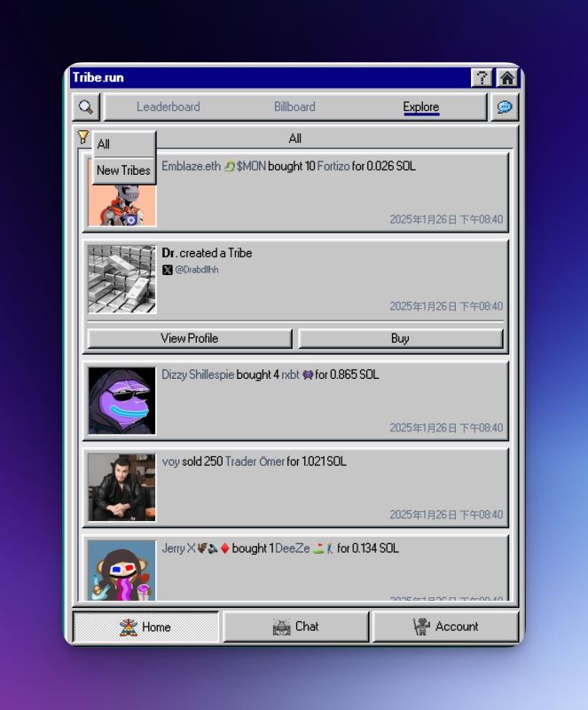Select the 'Dr. created a Tribe' text

[207, 253]
